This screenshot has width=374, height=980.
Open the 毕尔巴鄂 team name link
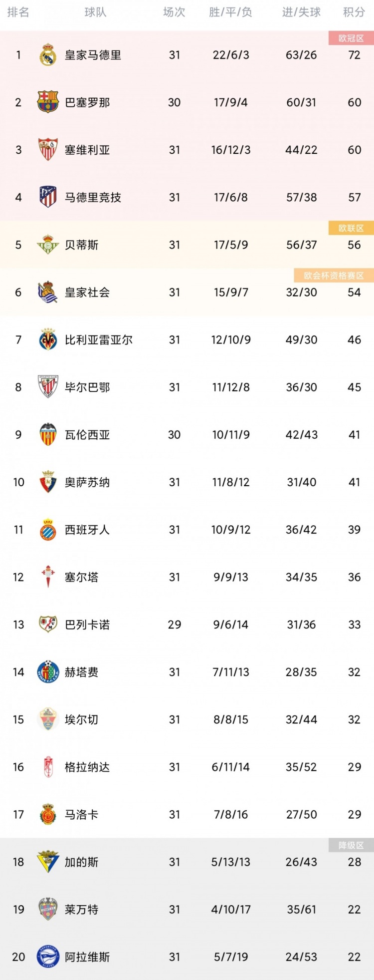coord(87,387)
